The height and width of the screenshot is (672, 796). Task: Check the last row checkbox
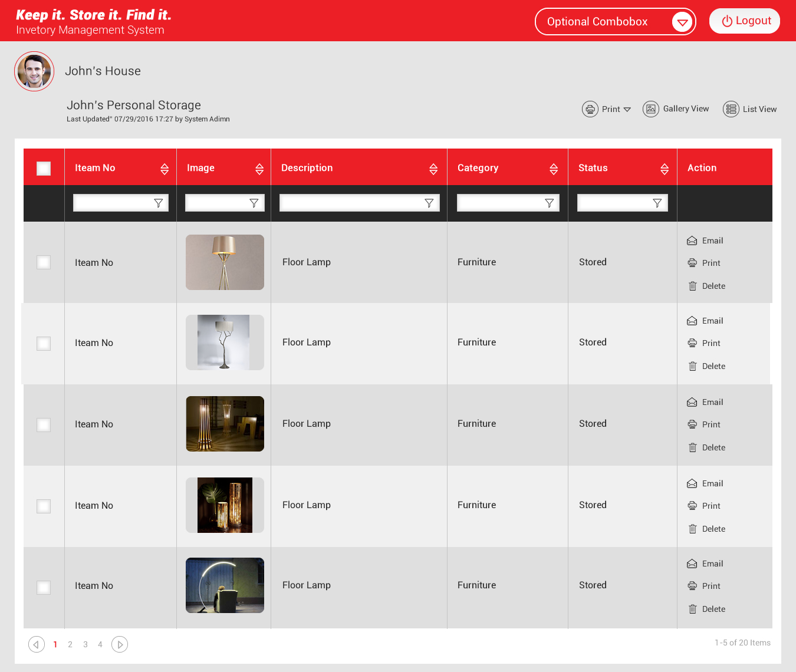pos(44,587)
